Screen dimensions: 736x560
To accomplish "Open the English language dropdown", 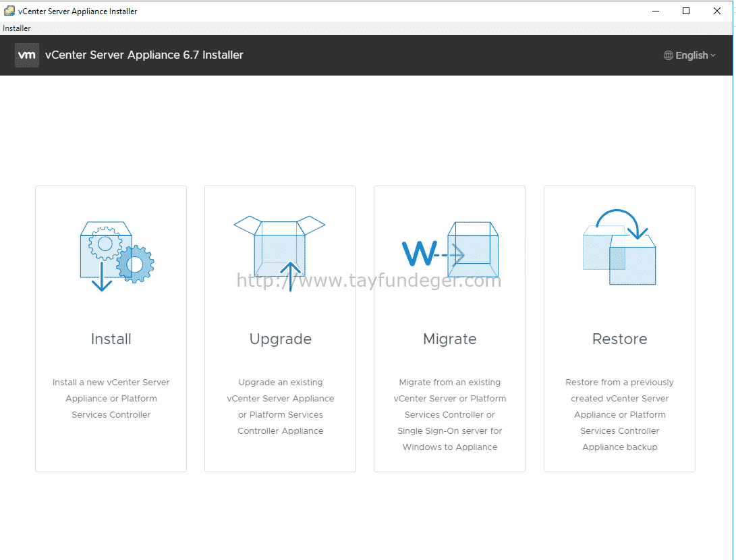I will [x=689, y=55].
